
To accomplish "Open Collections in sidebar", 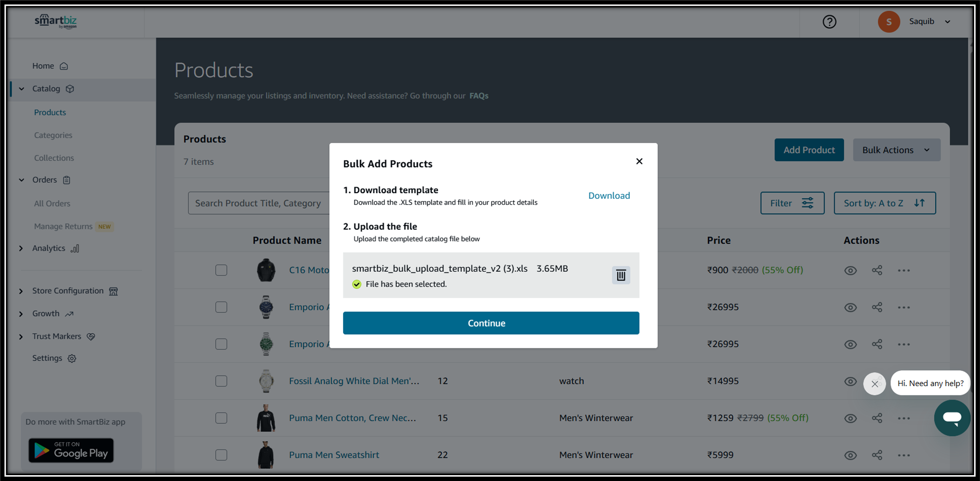I will click(x=54, y=158).
